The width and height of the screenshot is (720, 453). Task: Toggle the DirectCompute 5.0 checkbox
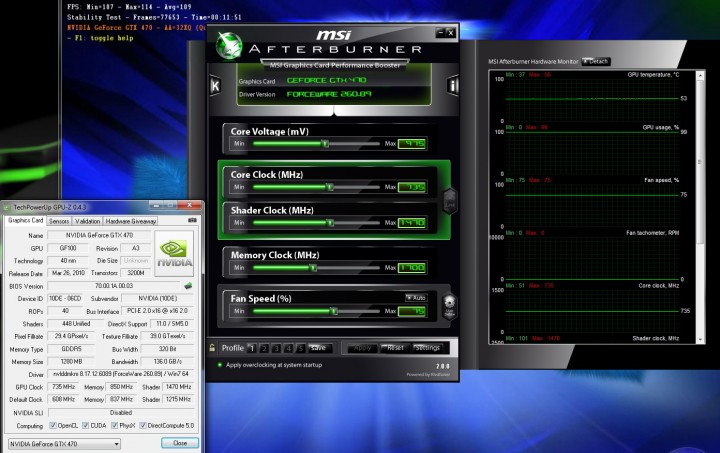(143, 425)
